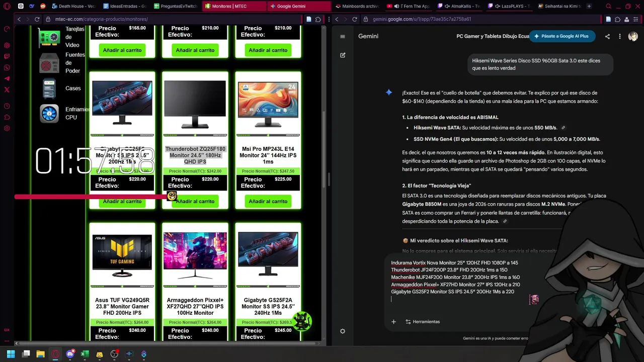This screenshot has width=644, height=362.
Task: Open Gemini conversation more options menu
Action: click(x=620, y=36)
